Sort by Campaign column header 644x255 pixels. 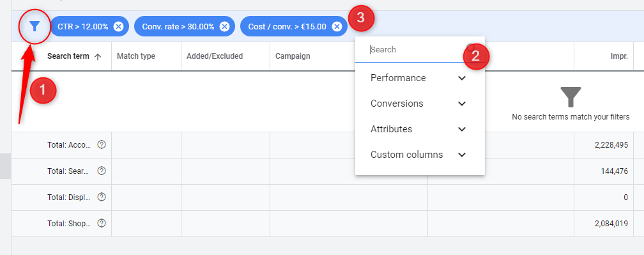(293, 56)
